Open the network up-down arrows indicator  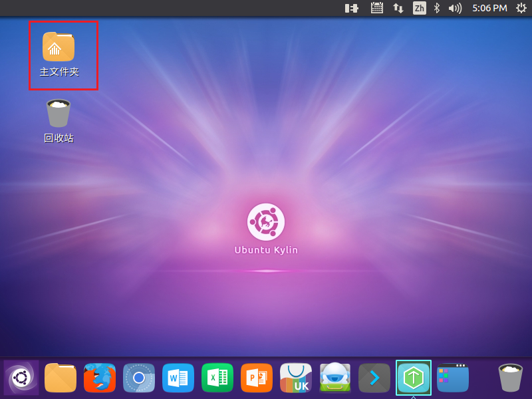coord(398,8)
